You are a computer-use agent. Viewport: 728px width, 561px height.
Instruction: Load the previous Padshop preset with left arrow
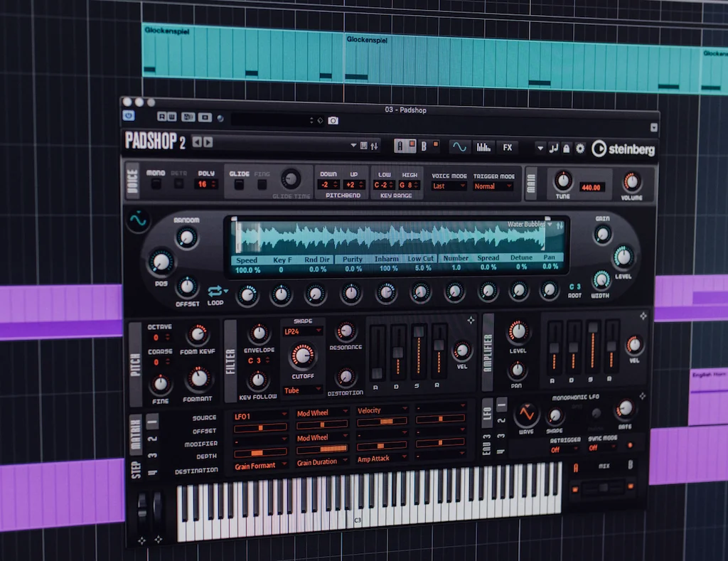[197, 142]
